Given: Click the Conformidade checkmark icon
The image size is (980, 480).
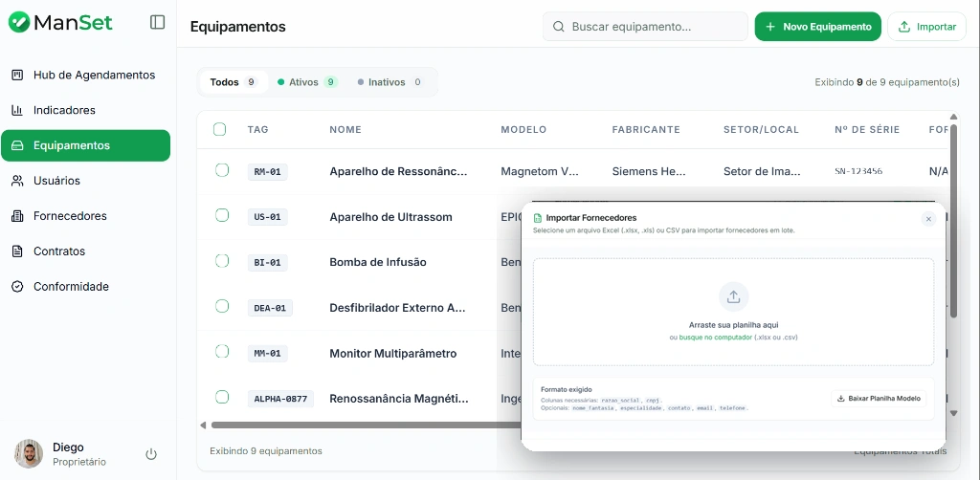Looking at the screenshot, I should [17, 287].
